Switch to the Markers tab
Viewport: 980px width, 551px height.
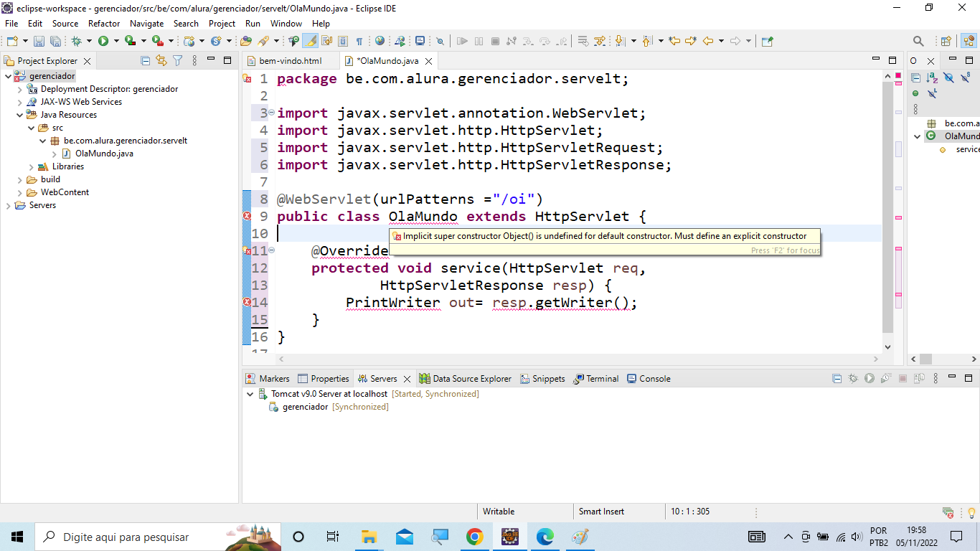[268, 379]
